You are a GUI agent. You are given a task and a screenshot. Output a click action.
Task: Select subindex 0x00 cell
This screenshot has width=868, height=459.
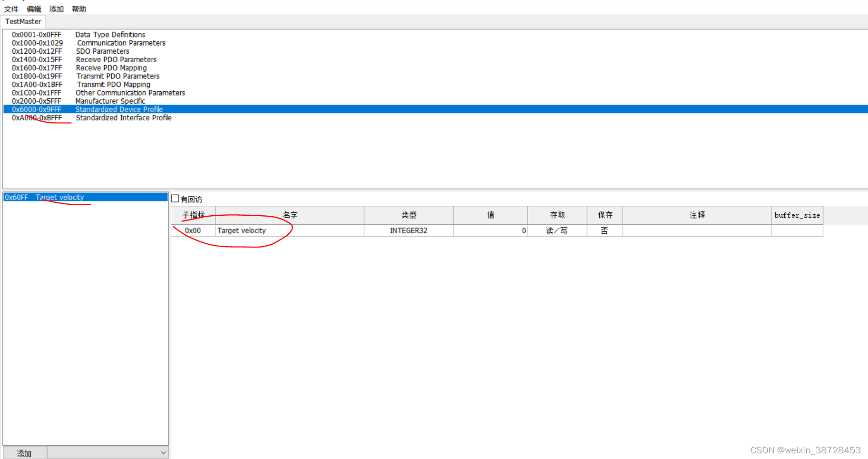point(193,230)
